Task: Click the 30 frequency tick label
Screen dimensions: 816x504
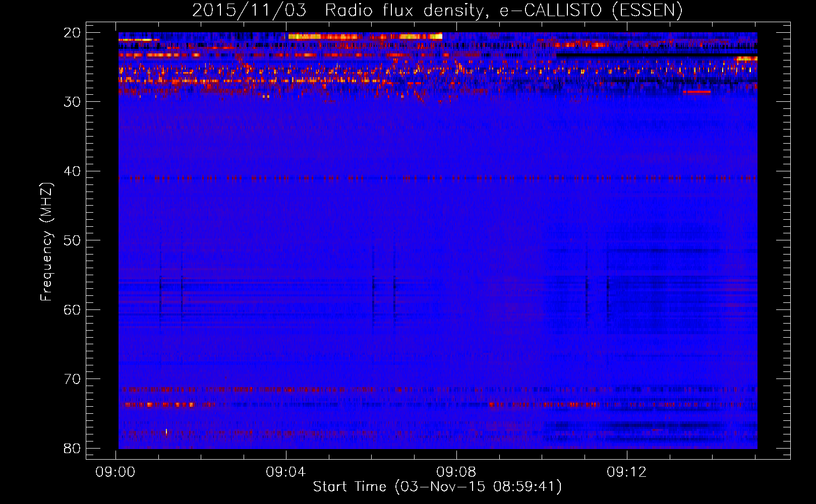Action: [x=73, y=102]
